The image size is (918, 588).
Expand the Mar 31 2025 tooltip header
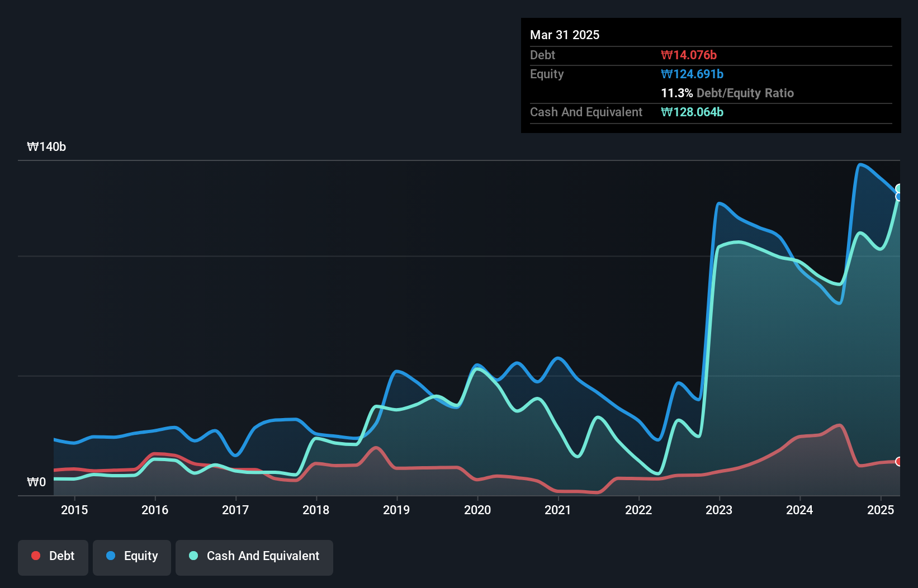point(565,35)
